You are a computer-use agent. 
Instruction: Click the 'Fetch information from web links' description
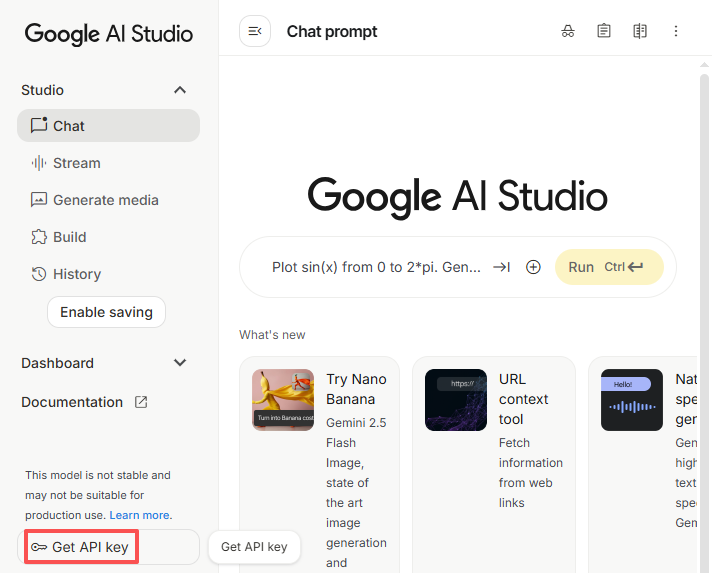click(530, 473)
